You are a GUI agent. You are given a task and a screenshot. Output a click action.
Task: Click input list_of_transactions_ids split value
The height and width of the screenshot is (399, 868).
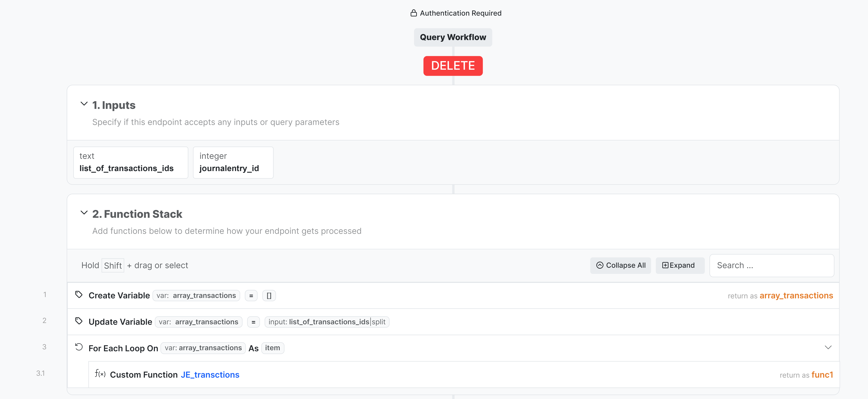coord(327,322)
